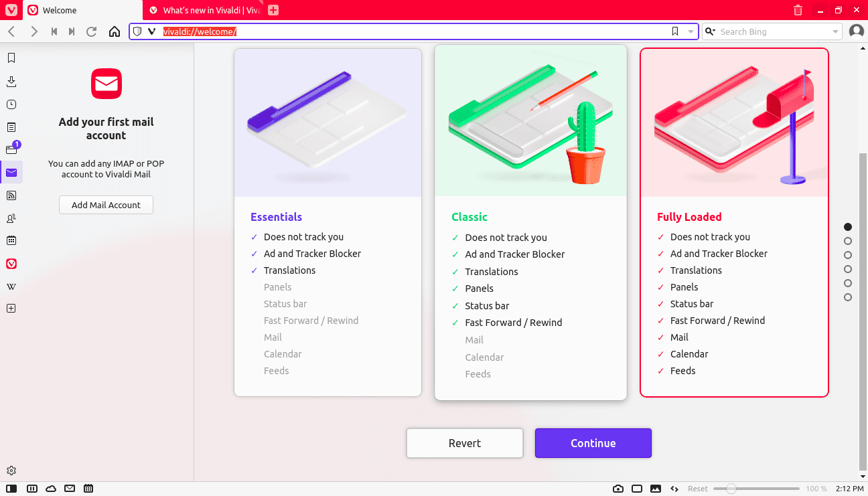Open the Wikipedia web panel
The image size is (868, 496).
11,286
